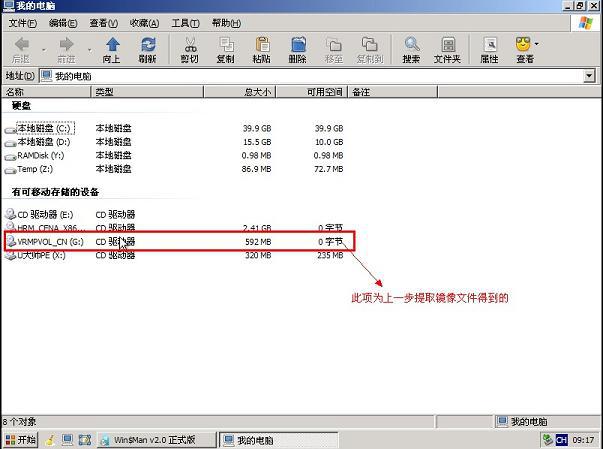This screenshot has height=449, width=603.
Task: Open the 查看(V) menu
Action: coord(103,23)
